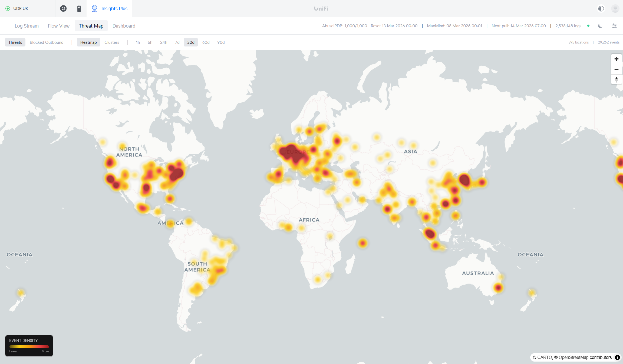Open the Dashboard tab
Image resolution: width=623 pixels, height=364 pixels.
tap(124, 26)
